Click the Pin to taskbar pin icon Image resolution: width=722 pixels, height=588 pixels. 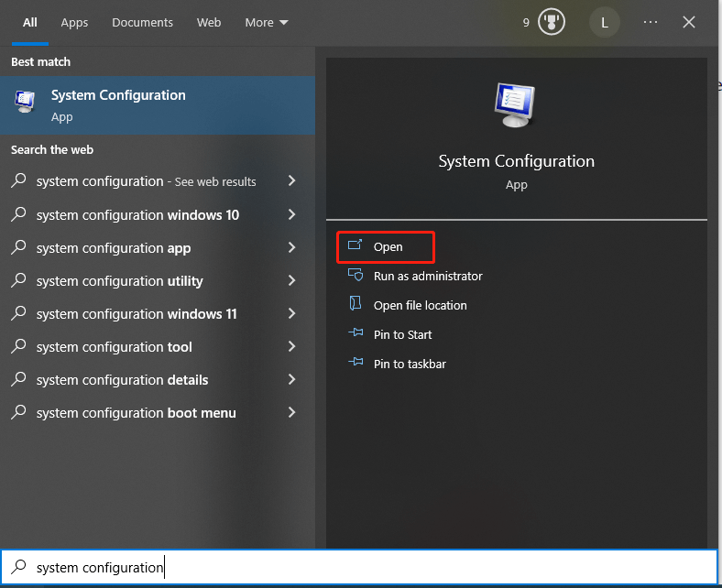pos(356,362)
